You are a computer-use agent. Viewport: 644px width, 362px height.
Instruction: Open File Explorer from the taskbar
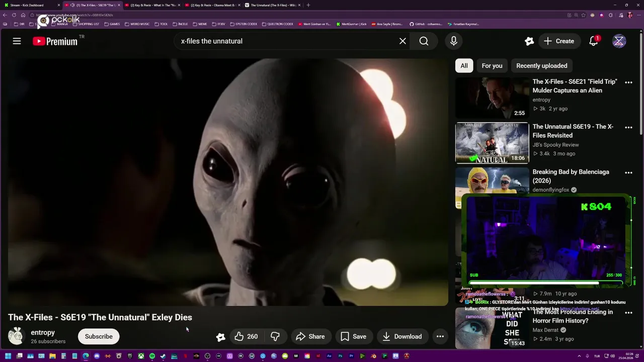[x=52, y=356]
